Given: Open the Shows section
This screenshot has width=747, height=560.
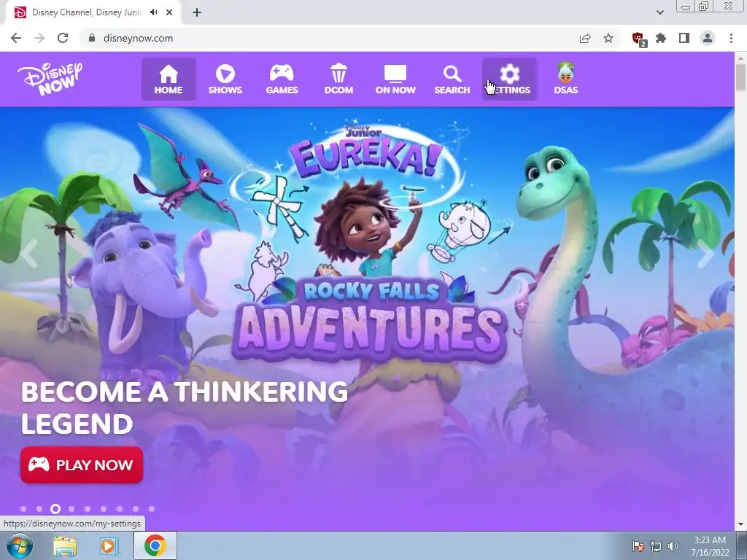Looking at the screenshot, I should [225, 79].
